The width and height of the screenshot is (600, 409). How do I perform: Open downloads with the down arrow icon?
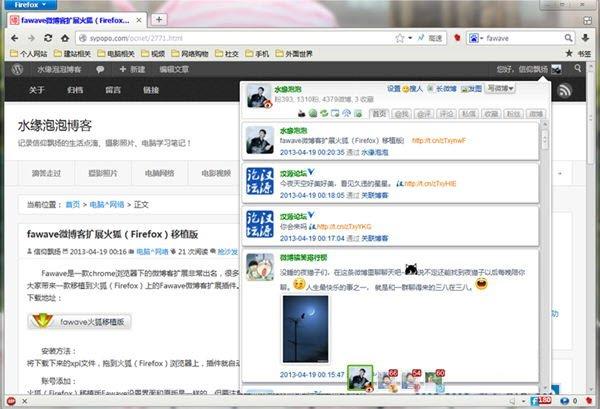pyautogui.click(x=585, y=38)
